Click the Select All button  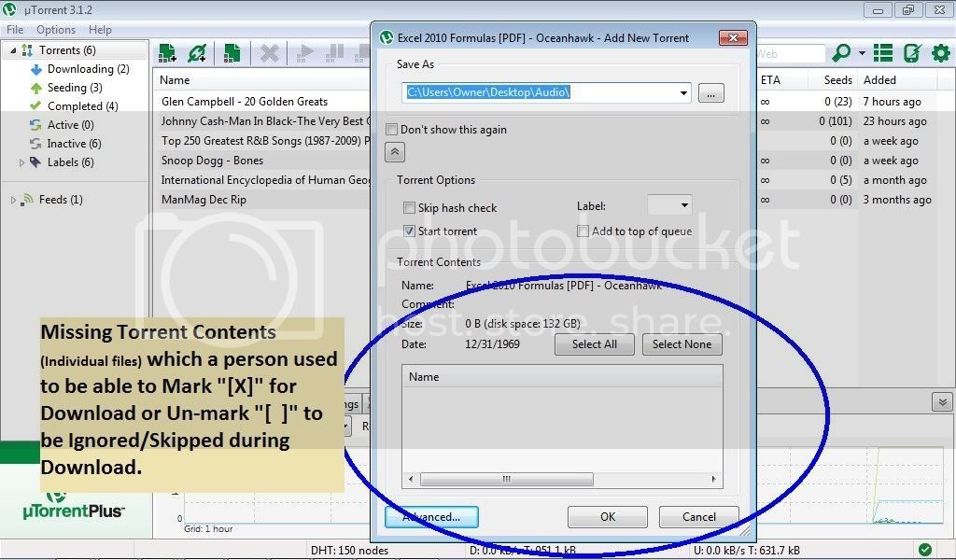(595, 344)
